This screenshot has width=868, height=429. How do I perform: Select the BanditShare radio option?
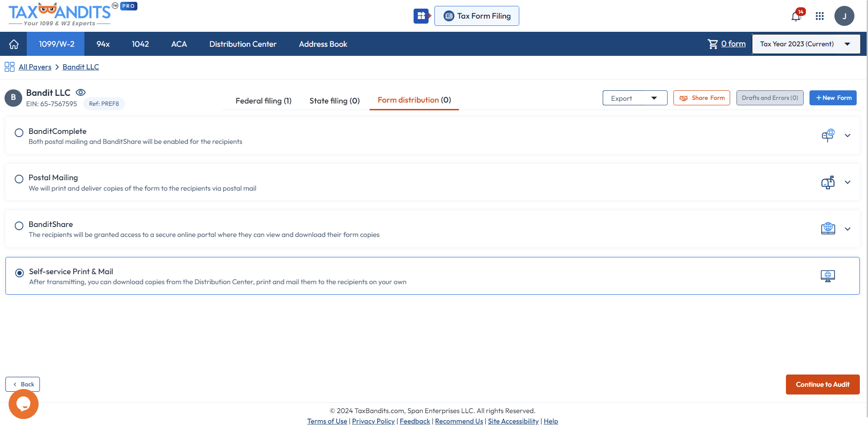tap(19, 226)
